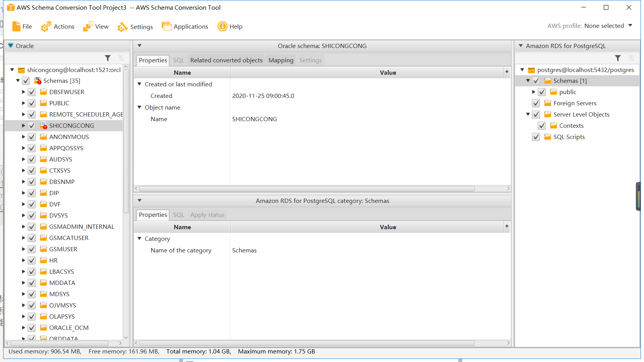This screenshot has width=644, height=362.
Task: Uncheck the SHICONGCONG schema checkbox
Action: (32, 126)
